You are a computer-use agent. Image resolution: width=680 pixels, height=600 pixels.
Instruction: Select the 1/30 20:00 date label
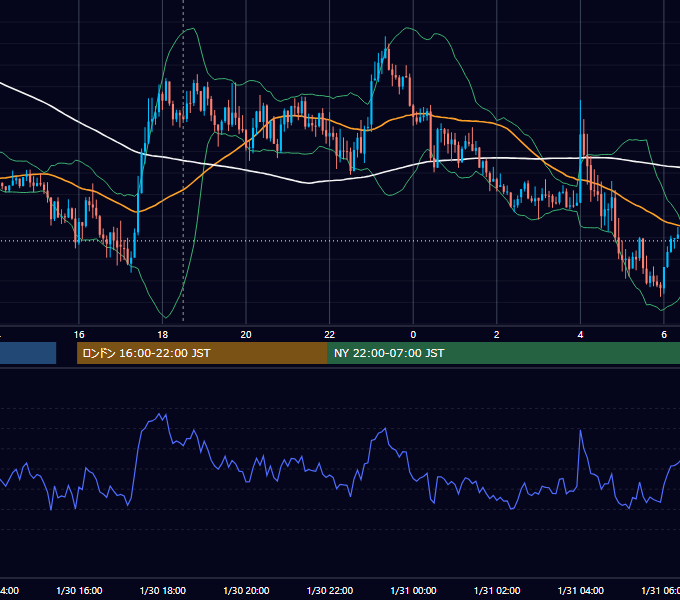[246, 590]
